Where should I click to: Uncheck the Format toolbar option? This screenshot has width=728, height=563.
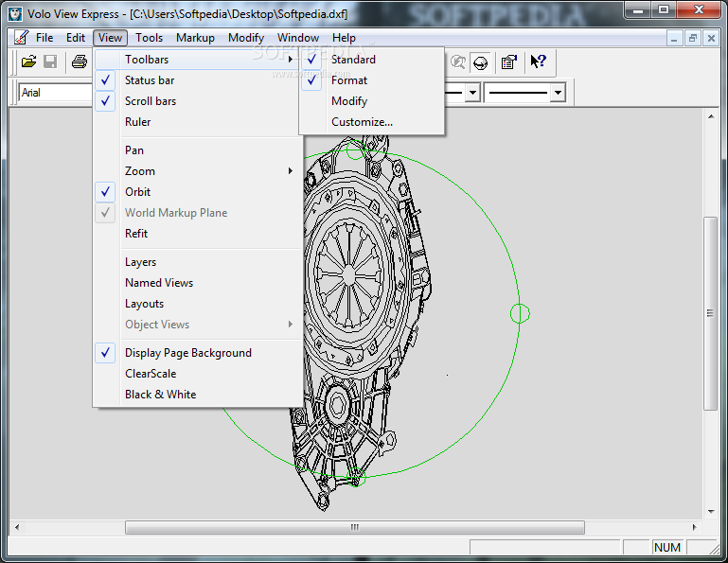point(371,80)
